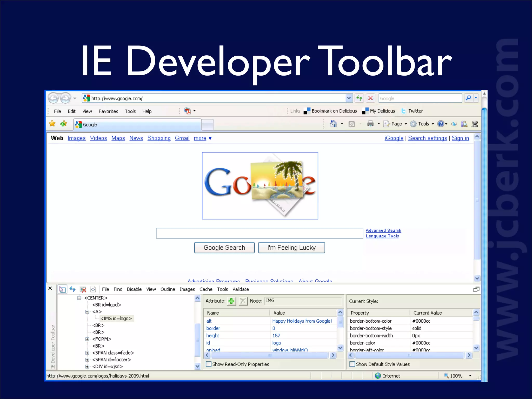Click the blue Help question mark icon
Screen dimensions: 532x399
[441, 124]
